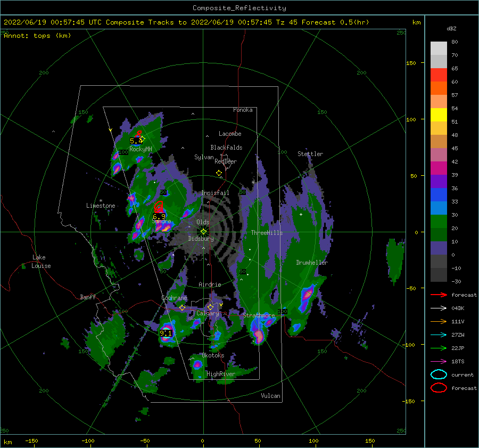Click the bright yellow 51-54 dBZ swatch
This screenshot has height=448, width=479.
(439, 115)
